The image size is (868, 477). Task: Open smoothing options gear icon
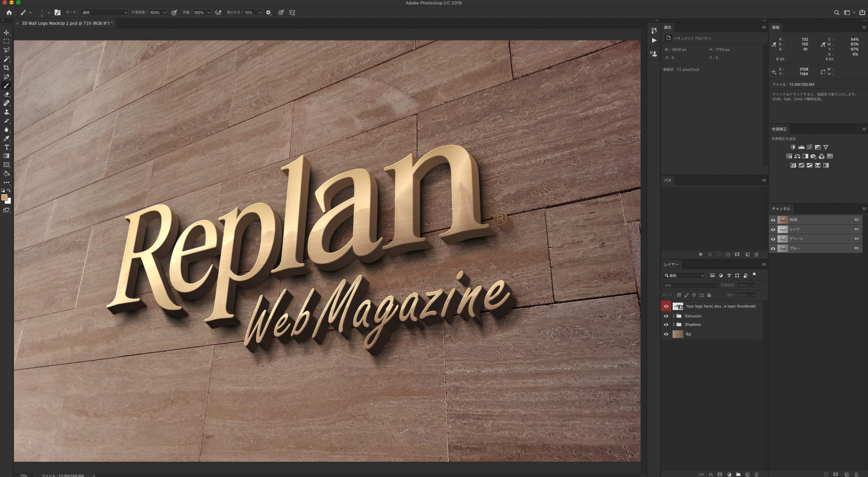click(x=269, y=13)
